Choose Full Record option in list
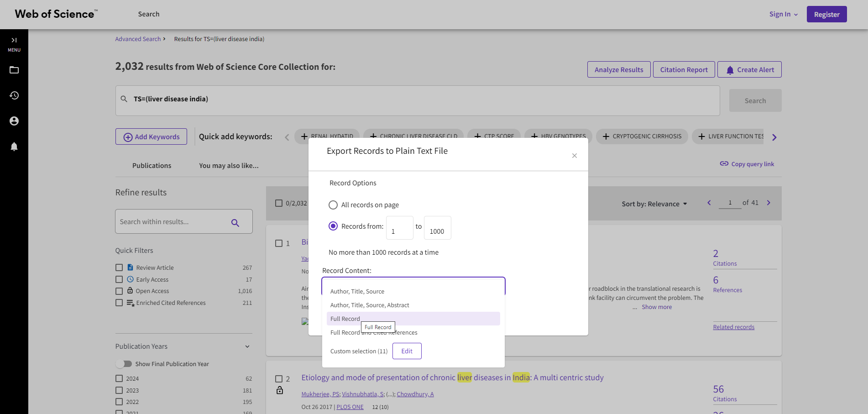This screenshot has height=414, width=868. click(345, 319)
